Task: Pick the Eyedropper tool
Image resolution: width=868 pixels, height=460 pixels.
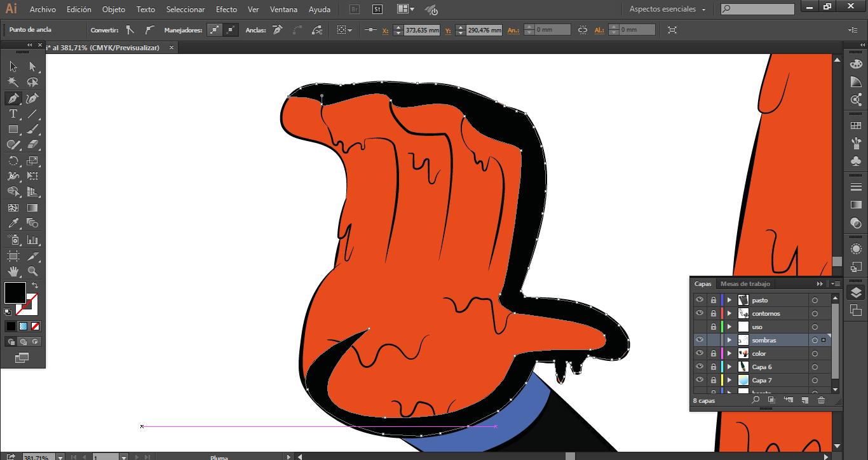Action: [x=13, y=223]
